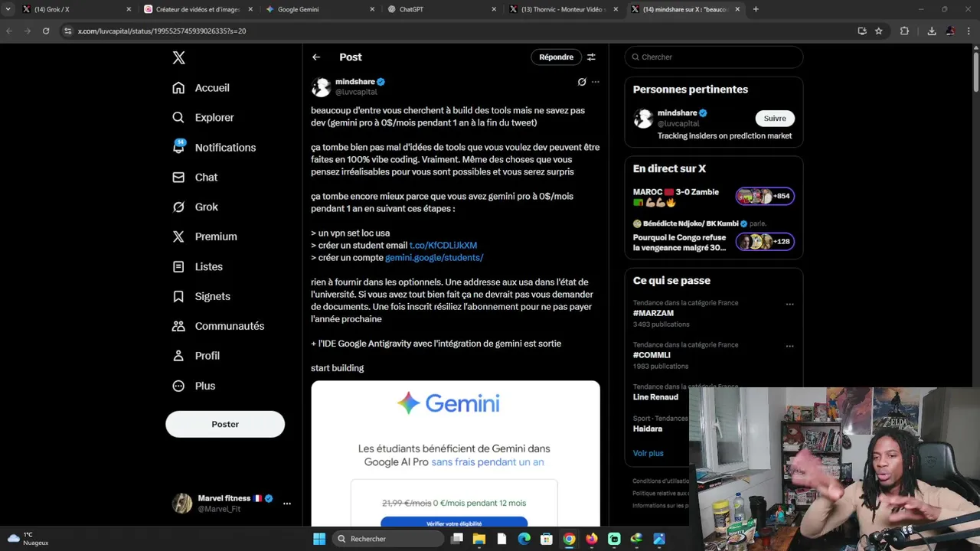Open the gemini.google/students/ link
Viewport: 980px width, 551px height.
pyautogui.click(x=434, y=258)
